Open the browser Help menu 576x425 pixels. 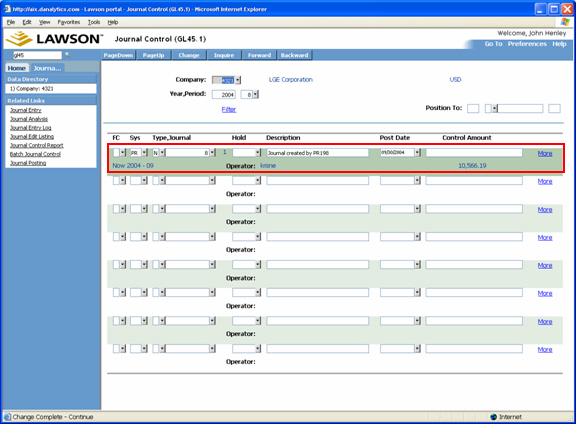click(113, 22)
